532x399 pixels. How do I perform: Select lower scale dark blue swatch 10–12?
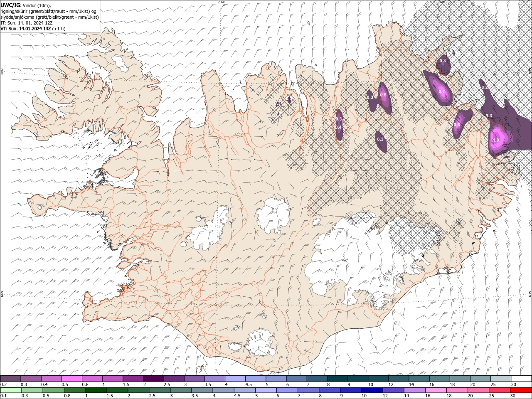(372, 390)
